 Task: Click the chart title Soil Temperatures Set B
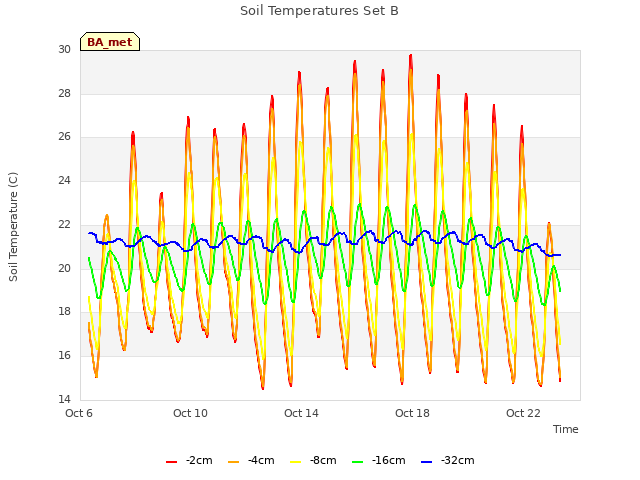[x=319, y=11]
